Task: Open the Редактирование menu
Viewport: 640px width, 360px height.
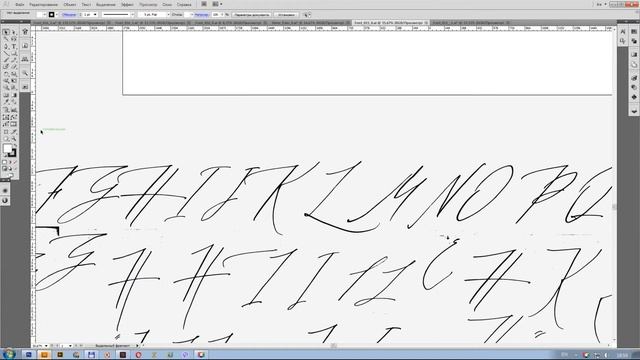Action: [44, 4]
